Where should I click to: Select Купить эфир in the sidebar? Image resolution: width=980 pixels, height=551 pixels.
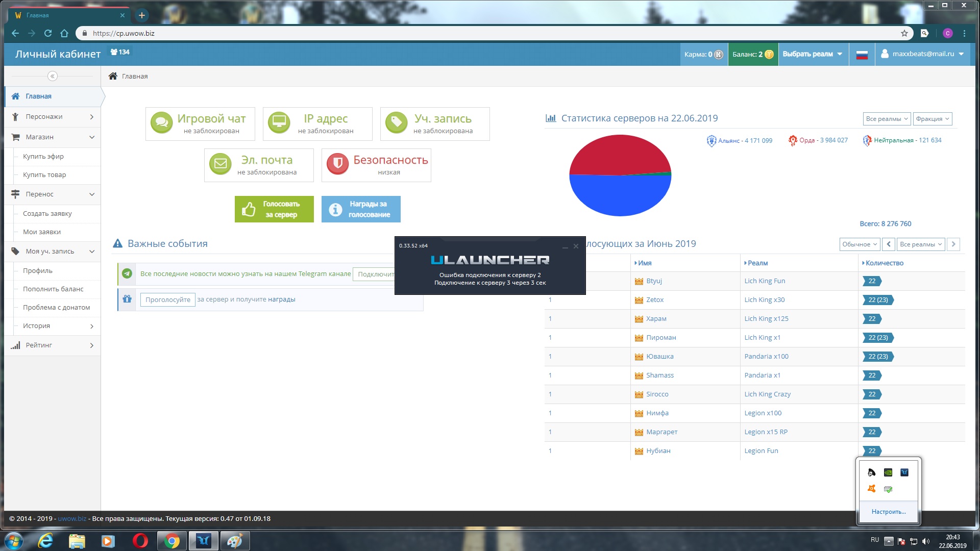tap(43, 157)
